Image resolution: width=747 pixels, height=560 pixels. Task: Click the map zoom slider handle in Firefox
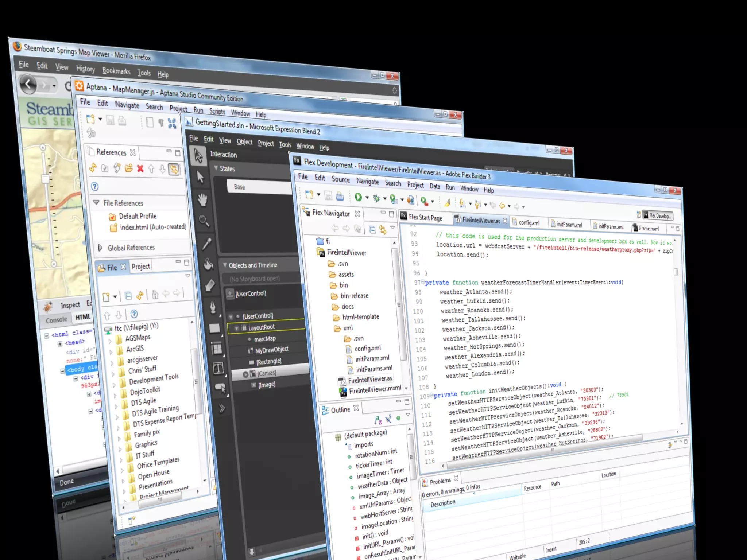45,179
